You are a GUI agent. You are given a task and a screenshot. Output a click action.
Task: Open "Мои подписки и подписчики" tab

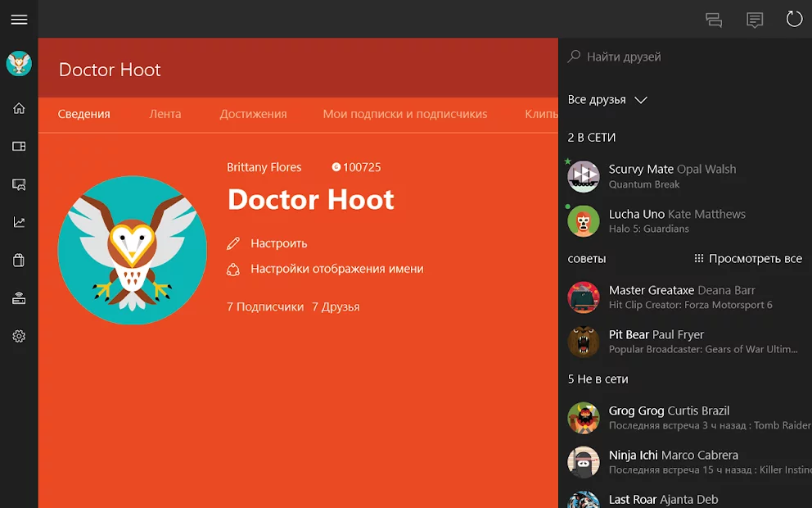coord(404,114)
